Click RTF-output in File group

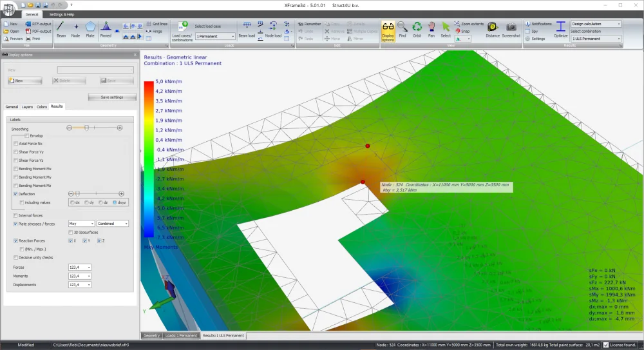click(38, 24)
